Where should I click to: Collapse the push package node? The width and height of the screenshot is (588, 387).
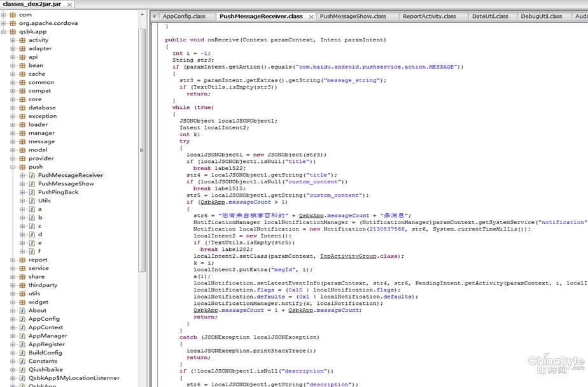(x=13, y=167)
